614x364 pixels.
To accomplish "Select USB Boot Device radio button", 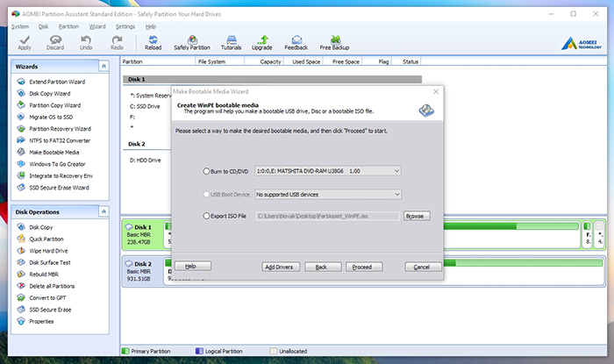I will (x=206, y=194).
